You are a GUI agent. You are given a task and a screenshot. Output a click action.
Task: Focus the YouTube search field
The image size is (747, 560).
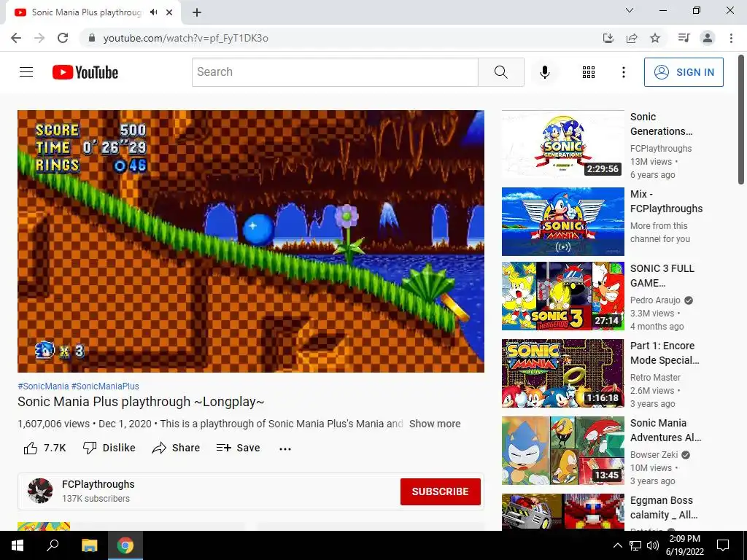[335, 72]
